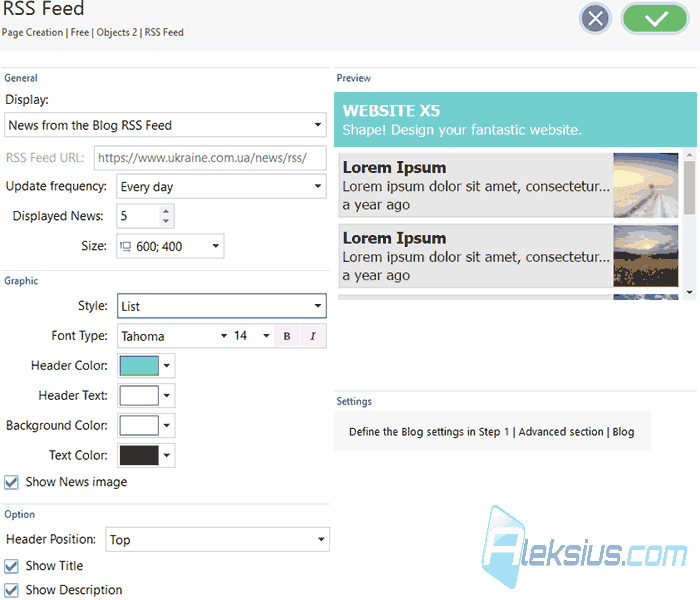Click the green checkmark confirm button
The image size is (700, 600).
(x=655, y=19)
